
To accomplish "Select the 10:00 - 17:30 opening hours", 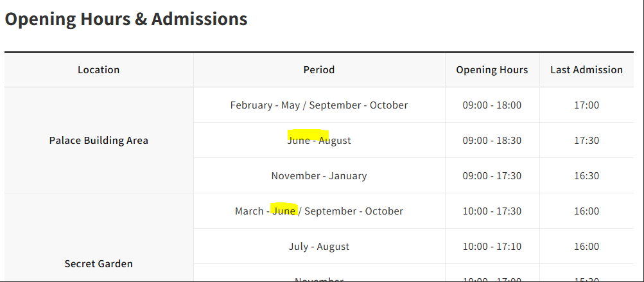I will tap(492, 211).
